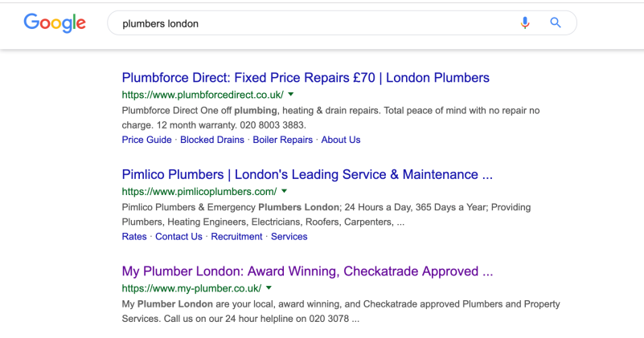Open the My Plumber London result title
The width and height of the screenshot is (644, 338).
307,271
